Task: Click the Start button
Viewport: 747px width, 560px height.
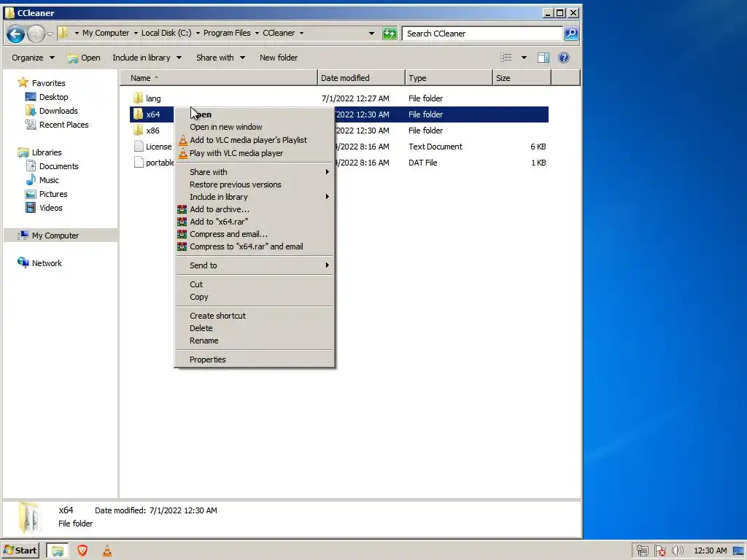Action: coord(20,551)
